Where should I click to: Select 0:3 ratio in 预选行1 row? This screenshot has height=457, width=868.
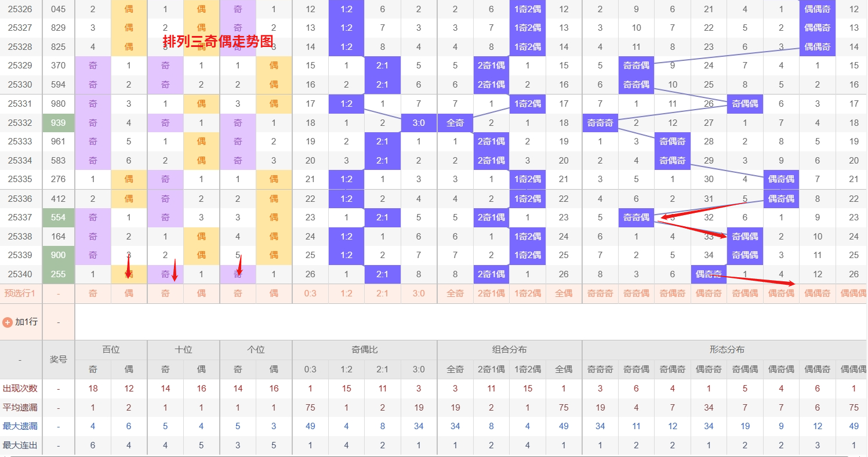click(x=310, y=293)
